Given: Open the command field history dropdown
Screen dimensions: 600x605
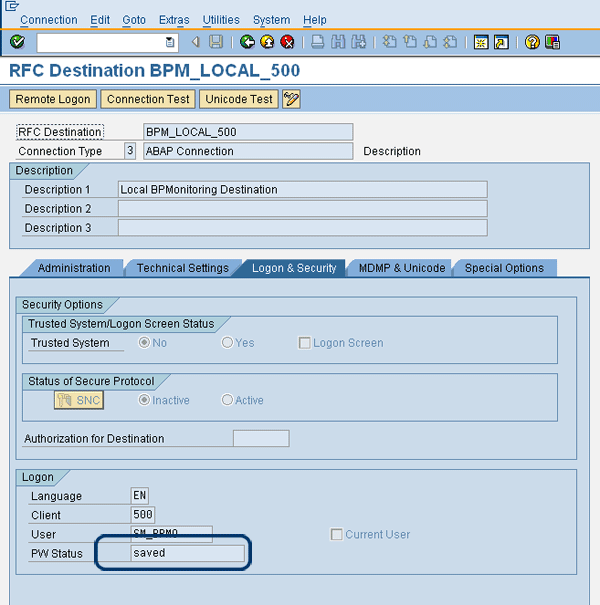Looking at the screenshot, I should point(170,42).
